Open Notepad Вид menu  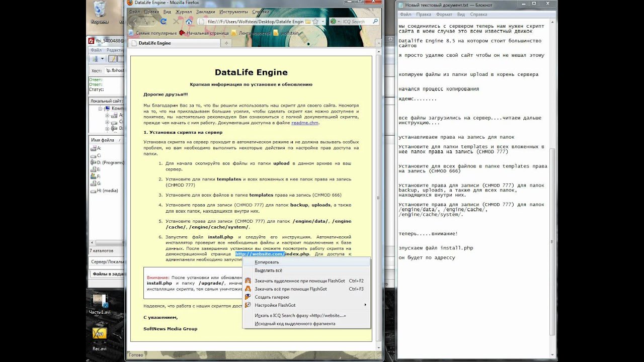pyautogui.click(x=461, y=15)
